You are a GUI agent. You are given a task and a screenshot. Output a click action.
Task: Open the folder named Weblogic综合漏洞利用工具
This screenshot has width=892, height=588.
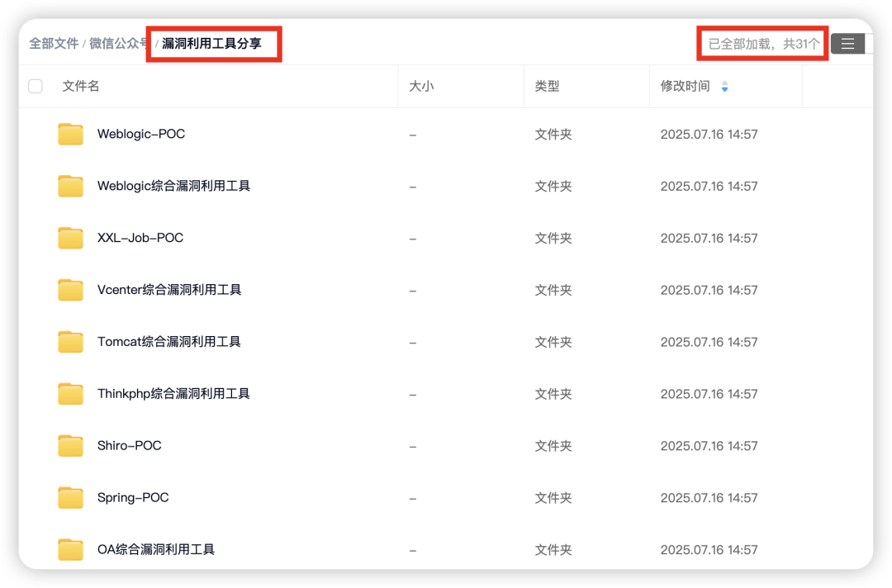(x=173, y=186)
